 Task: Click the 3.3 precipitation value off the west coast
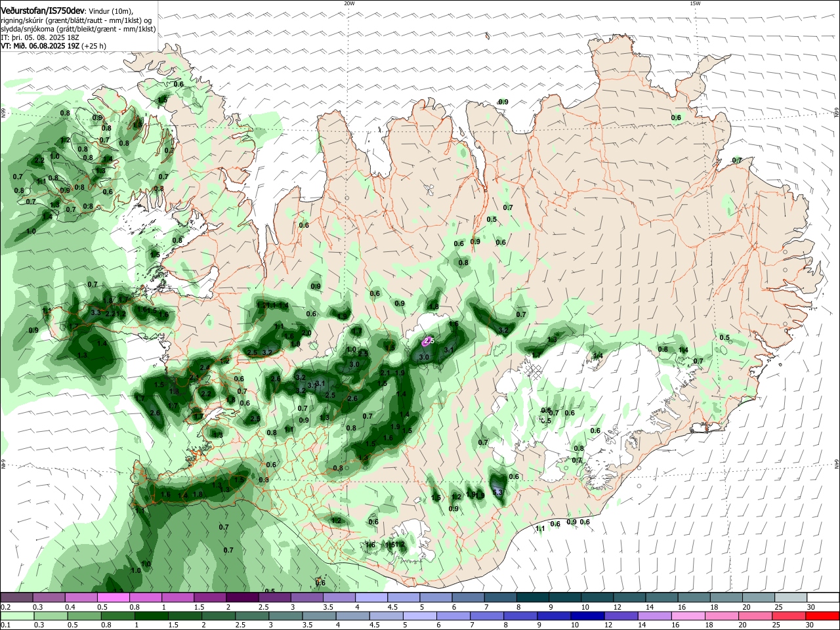click(x=96, y=313)
